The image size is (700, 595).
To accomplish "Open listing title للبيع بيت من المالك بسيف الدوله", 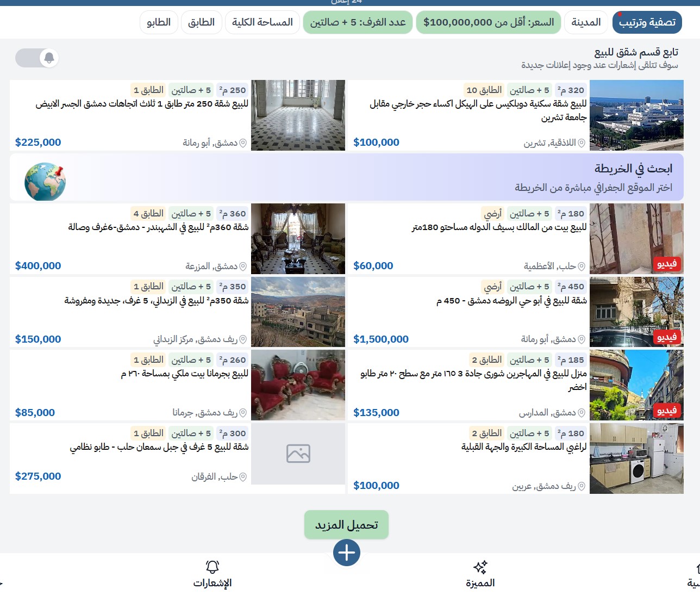I will coord(499,227).
